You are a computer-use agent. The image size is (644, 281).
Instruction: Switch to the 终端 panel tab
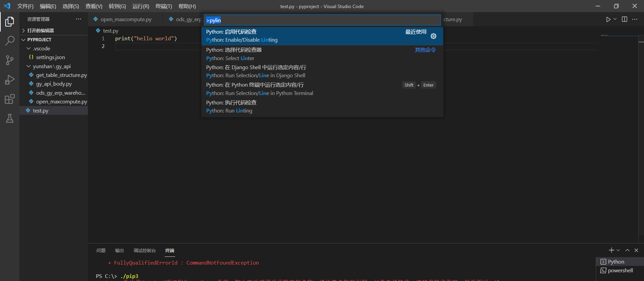coord(170,250)
